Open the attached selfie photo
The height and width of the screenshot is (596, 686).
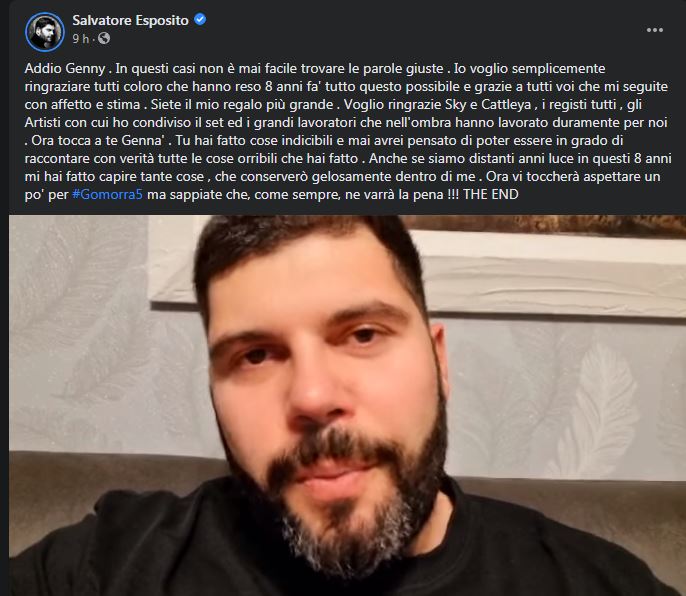(x=347, y=405)
